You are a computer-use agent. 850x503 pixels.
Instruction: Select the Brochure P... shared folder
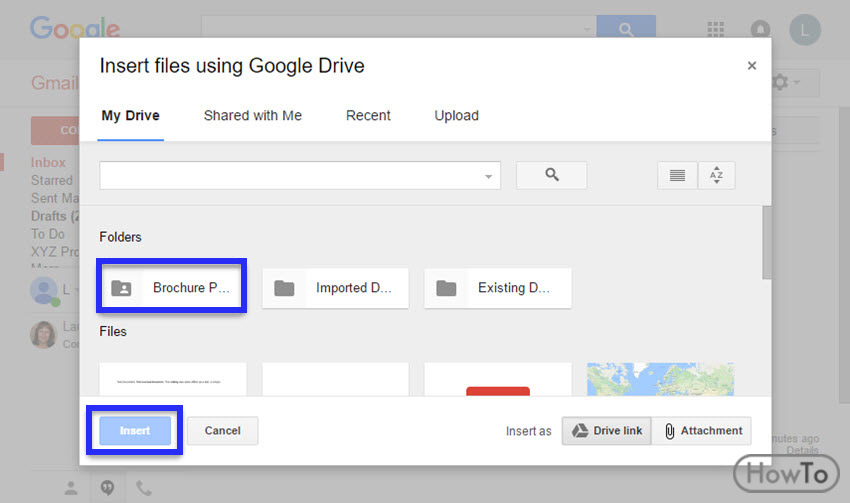pyautogui.click(x=172, y=288)
